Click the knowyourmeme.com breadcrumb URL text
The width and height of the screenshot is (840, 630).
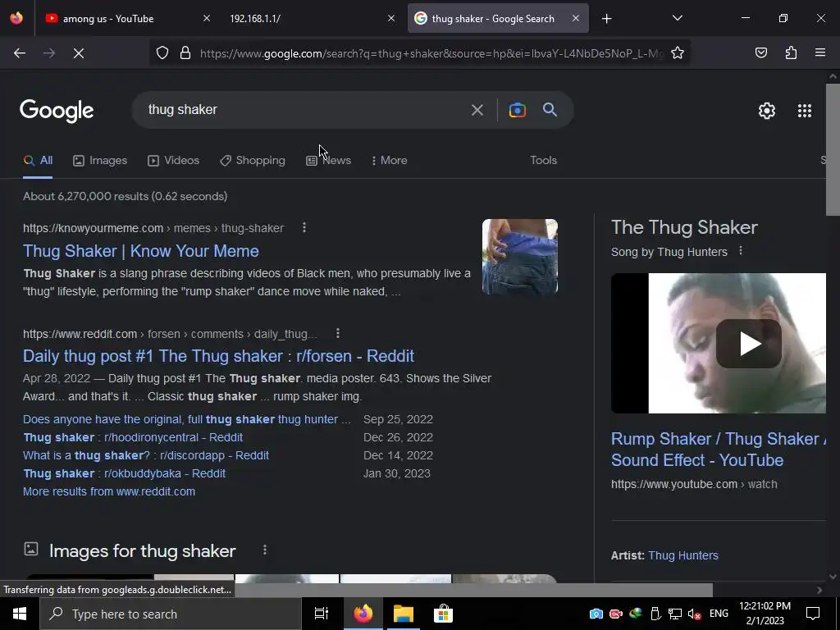pos(153,228)
